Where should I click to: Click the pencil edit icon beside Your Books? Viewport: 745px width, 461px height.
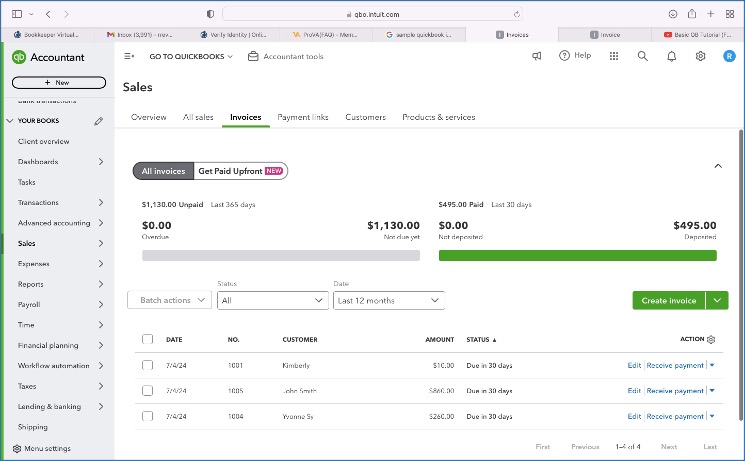[98, 121]
